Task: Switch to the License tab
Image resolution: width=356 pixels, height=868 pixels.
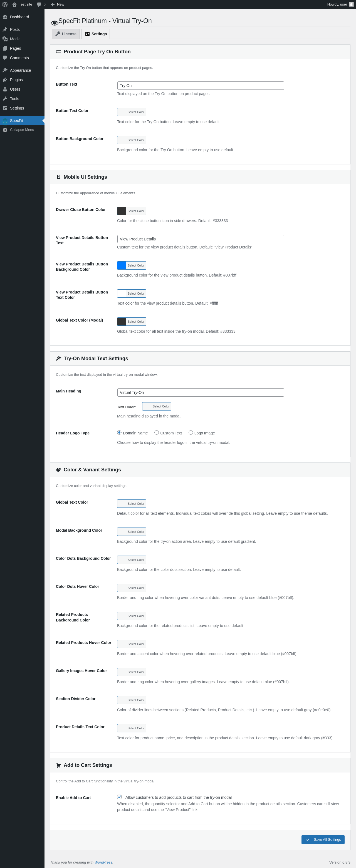Action: coord(66,34)
